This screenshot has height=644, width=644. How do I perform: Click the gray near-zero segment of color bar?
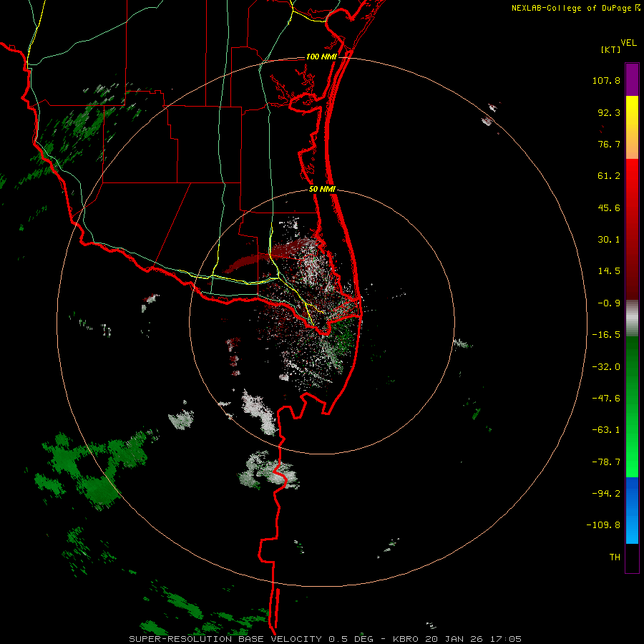(632, 318)
